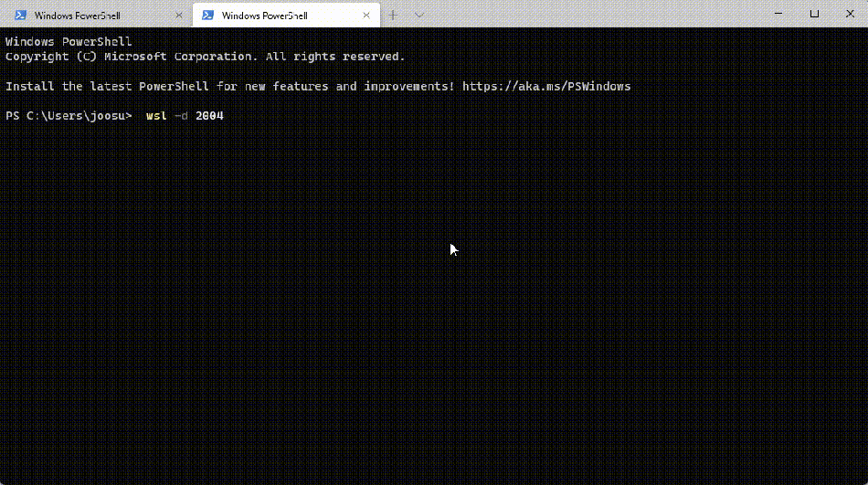Click the PowerShell icon on the first tab
This screenshot has height=485, width=868.
point(19,16)
